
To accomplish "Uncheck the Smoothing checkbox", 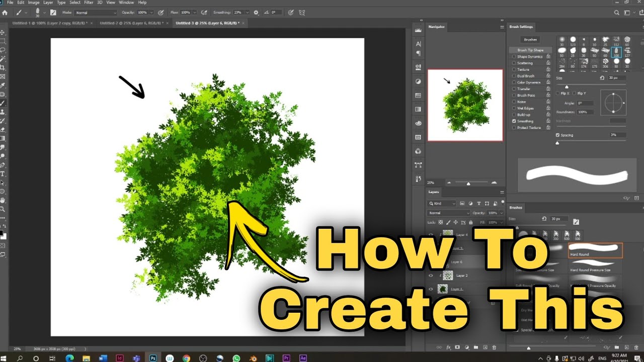I will click(514, 121).
